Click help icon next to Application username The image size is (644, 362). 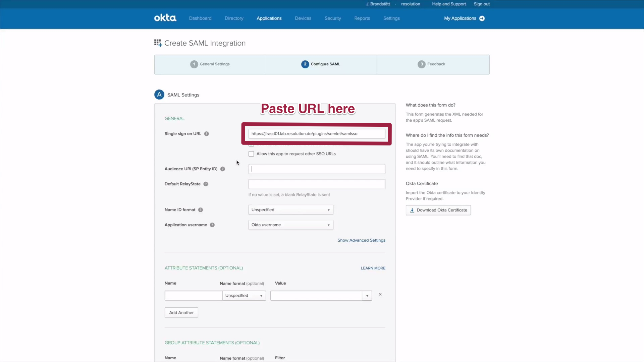click(x=212, y=225)
